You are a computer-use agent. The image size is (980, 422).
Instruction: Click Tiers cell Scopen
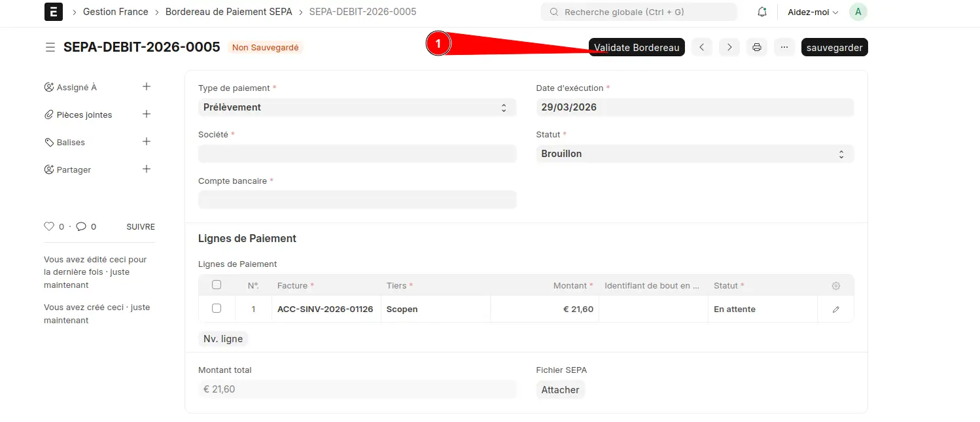436,309
